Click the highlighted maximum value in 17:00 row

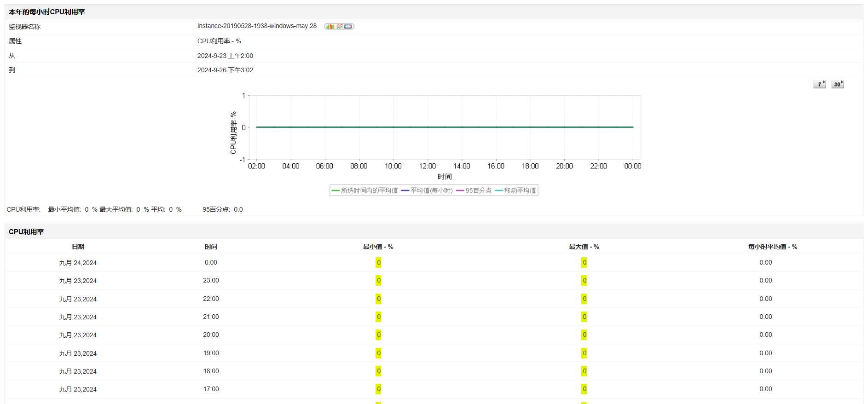584,389
